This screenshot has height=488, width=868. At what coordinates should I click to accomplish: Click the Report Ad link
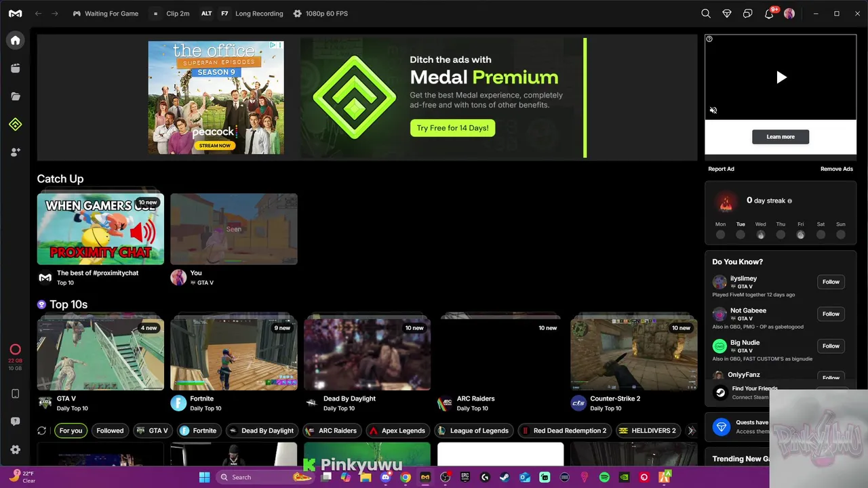point(721,169)
